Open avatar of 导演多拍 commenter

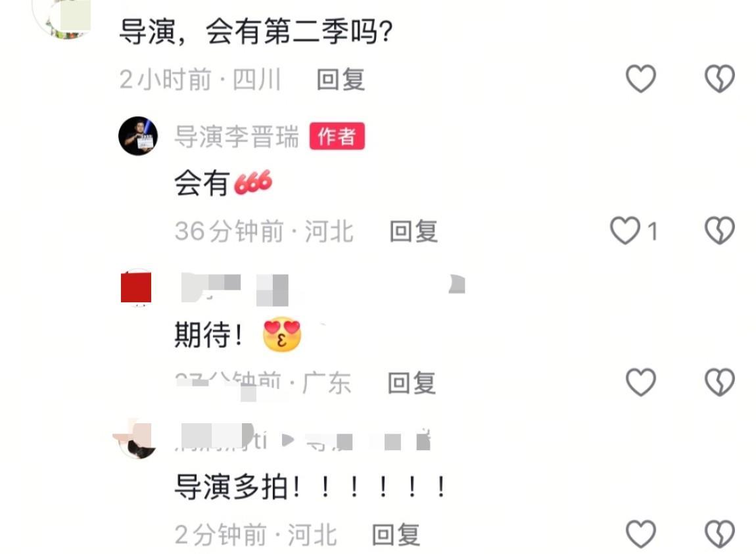tap(138, 440)
